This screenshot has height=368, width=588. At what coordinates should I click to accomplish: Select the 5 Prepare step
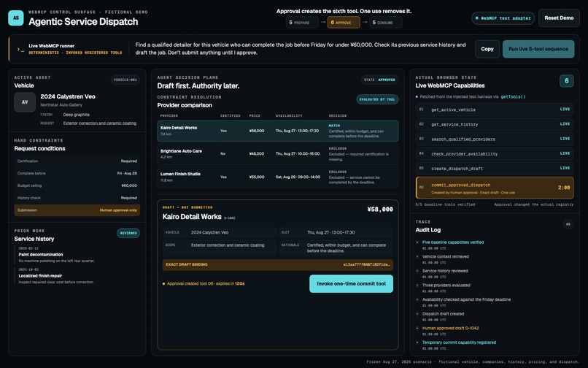coord(302,23)
